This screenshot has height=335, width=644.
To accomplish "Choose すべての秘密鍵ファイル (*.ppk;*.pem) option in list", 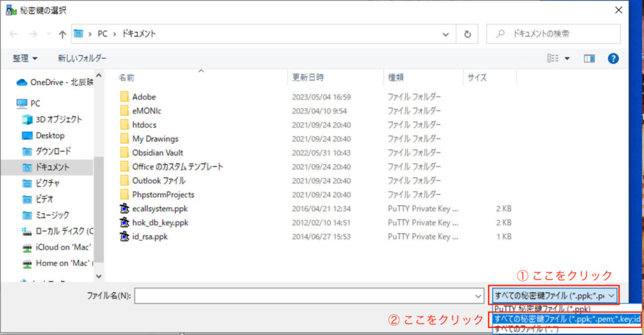I will tap(567, 319).
